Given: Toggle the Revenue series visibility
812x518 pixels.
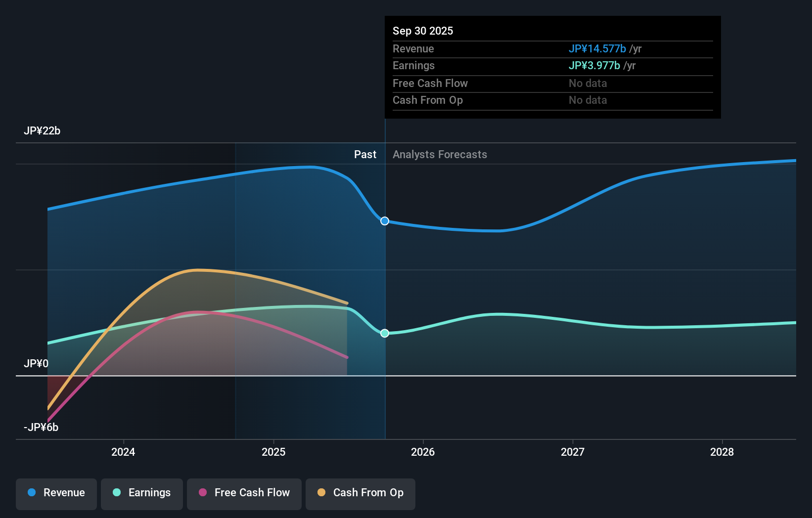Looking at the screenshot, I should click(56, 493).
